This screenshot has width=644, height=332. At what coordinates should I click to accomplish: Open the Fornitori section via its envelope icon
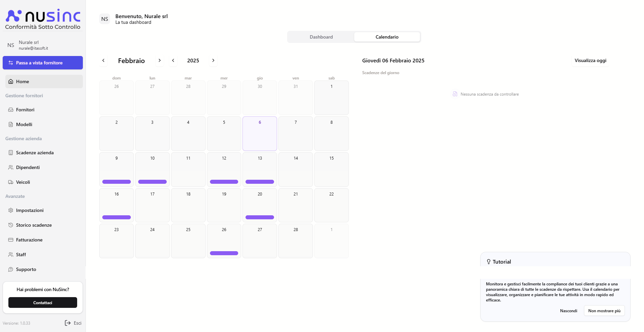tap(10, 110)
